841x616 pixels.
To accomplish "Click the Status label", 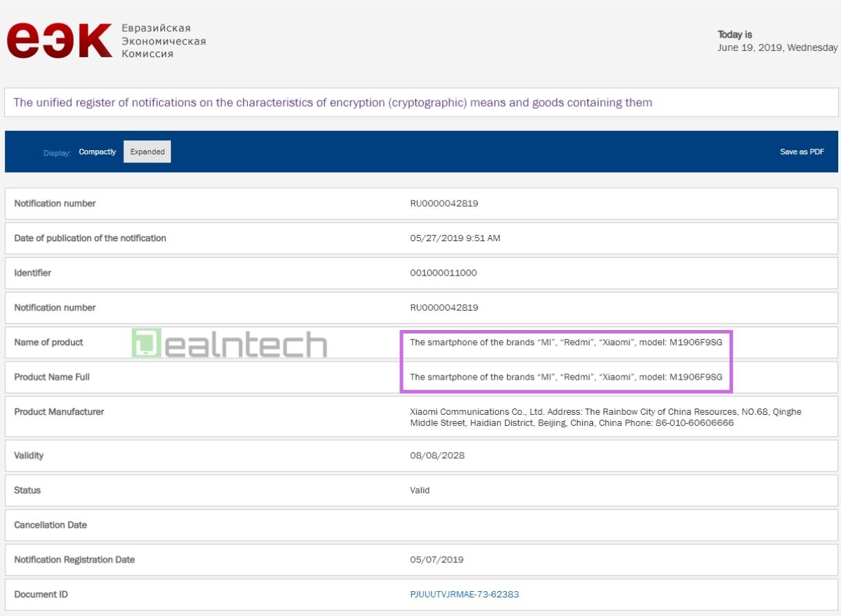I will point(28,490).
